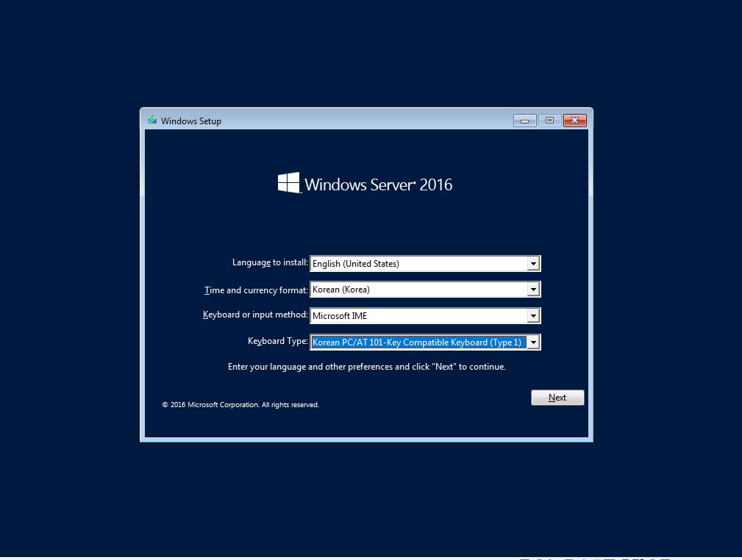The height and width of the screenshot is (560, 742).
Task: Open the Language to install dropdown arrow
Action: tap(533, 263)
